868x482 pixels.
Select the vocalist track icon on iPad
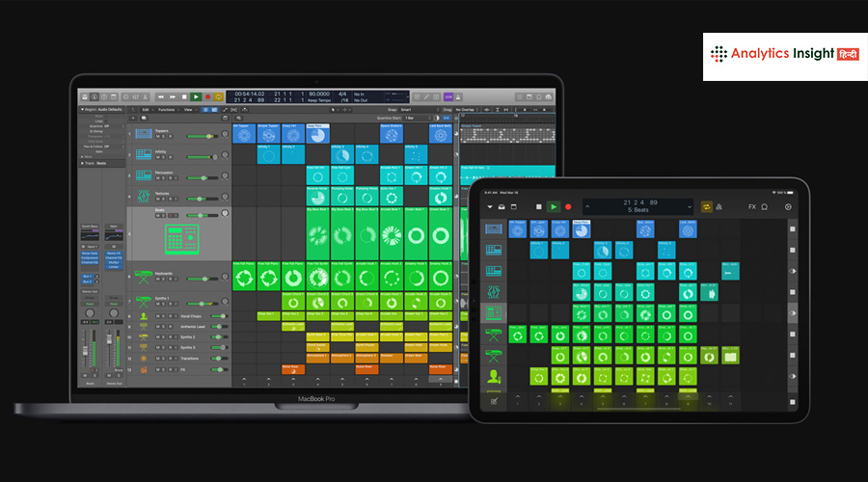tap(493, 377)
